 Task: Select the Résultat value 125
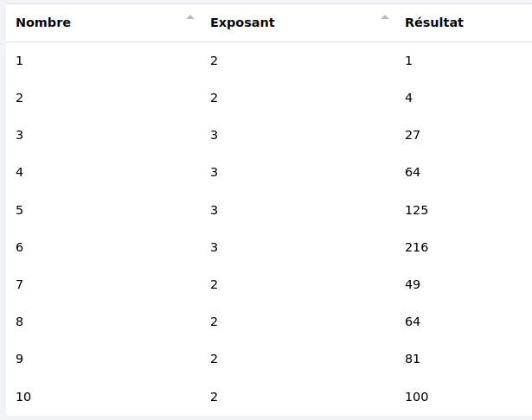click(x=416, y=210)
